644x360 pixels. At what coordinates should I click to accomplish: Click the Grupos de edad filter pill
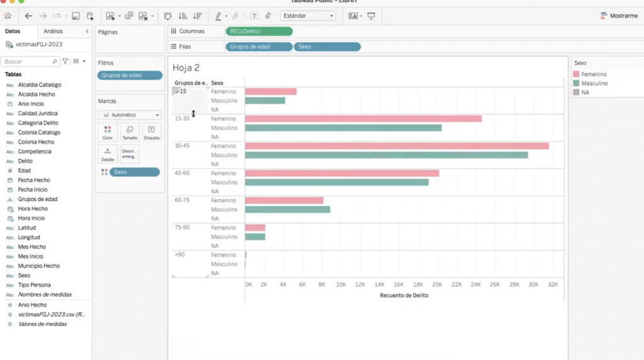(x=130, y=75)
